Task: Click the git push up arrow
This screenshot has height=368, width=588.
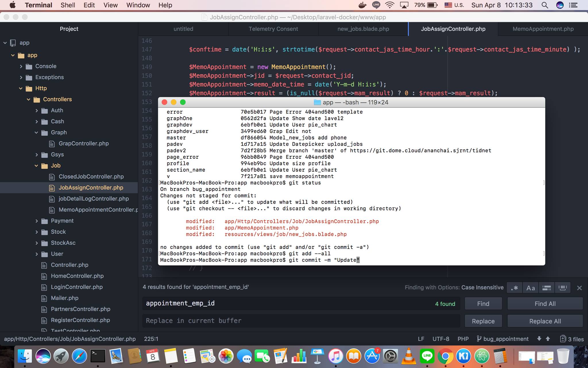Action: point(548,339)
